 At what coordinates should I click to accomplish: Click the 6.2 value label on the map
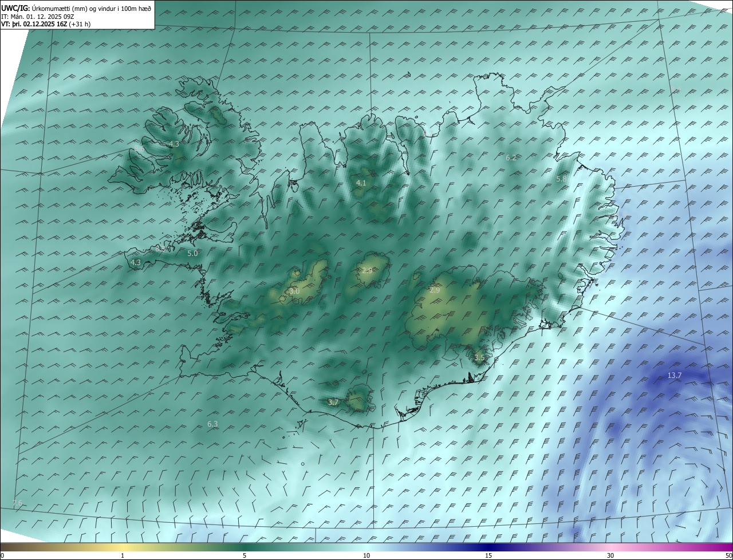pos(511,157)
